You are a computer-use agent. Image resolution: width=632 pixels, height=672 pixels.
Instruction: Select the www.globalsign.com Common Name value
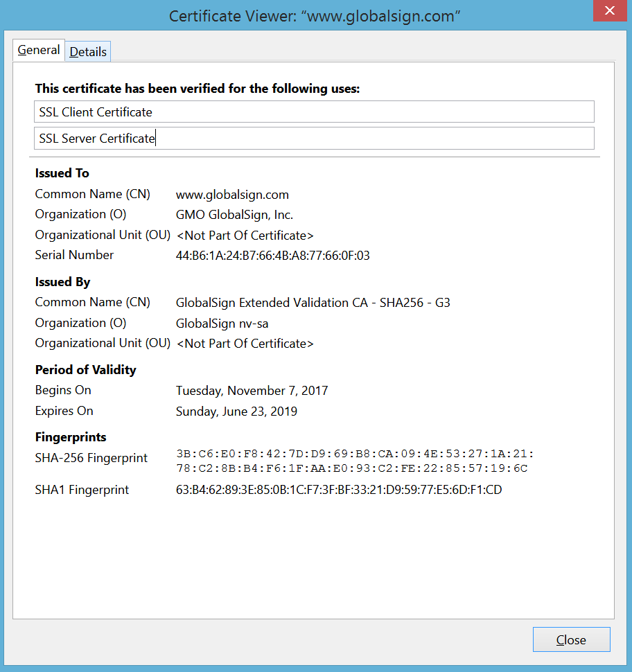point(232,194)
